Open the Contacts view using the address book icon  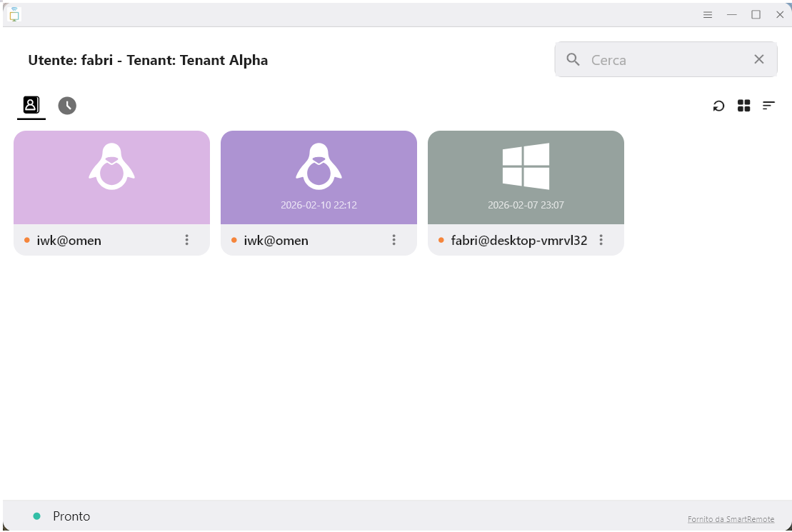(x=30, y=105)
